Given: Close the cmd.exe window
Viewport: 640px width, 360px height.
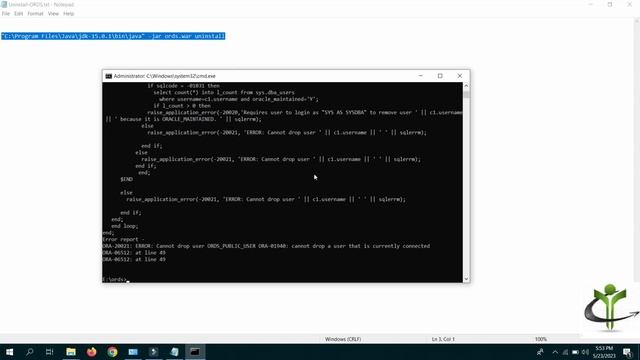Looking at the screenshot, I should 460,76.
